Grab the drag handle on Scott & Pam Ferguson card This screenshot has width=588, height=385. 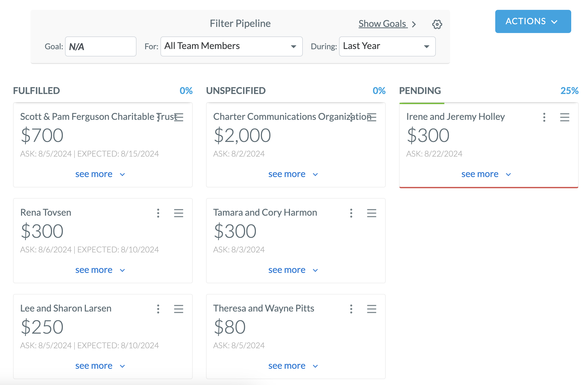[179, 117]
